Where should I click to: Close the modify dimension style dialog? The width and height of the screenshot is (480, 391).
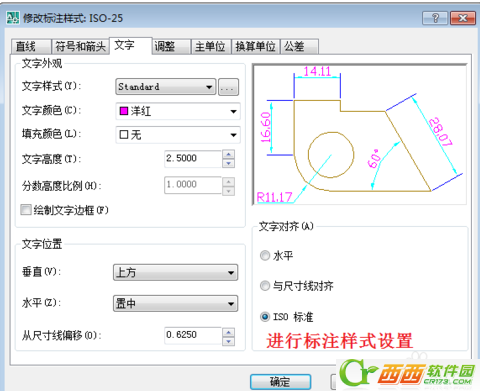[x=463, y=18]
